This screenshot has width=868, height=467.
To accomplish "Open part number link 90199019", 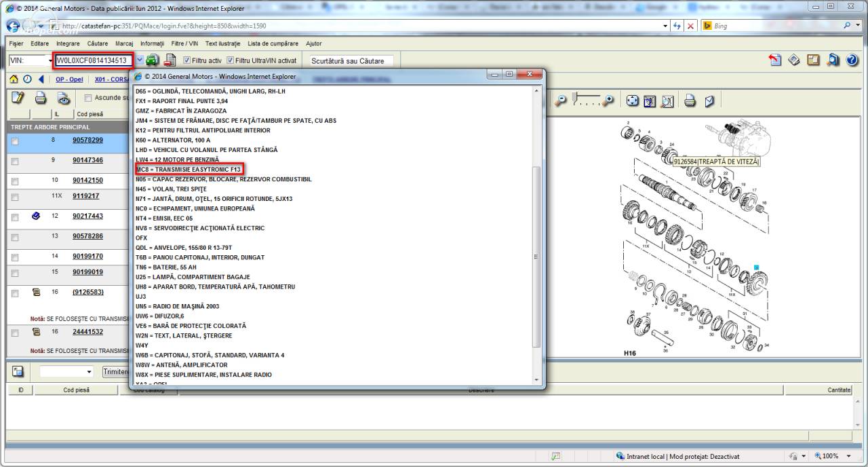I will point(88,272).
